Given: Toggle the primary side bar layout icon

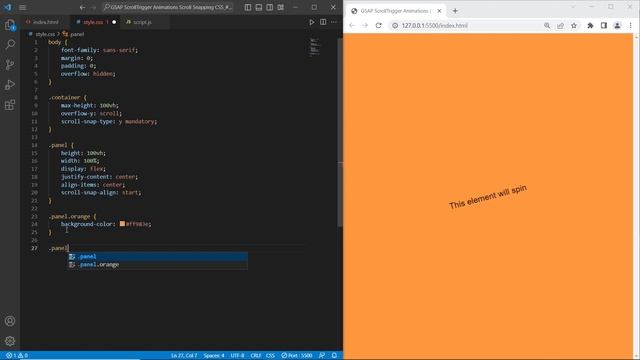Looking at the screenshot, I should (x=248, y=7).
